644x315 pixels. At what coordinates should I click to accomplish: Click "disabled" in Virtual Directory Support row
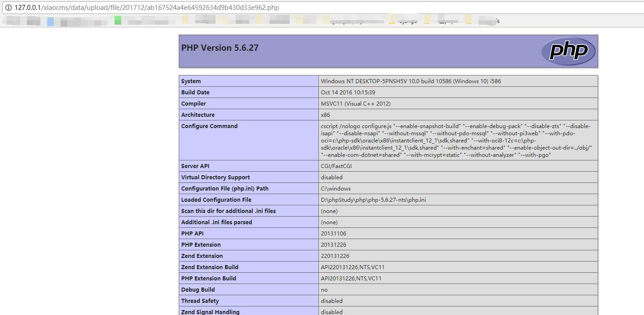331,177
